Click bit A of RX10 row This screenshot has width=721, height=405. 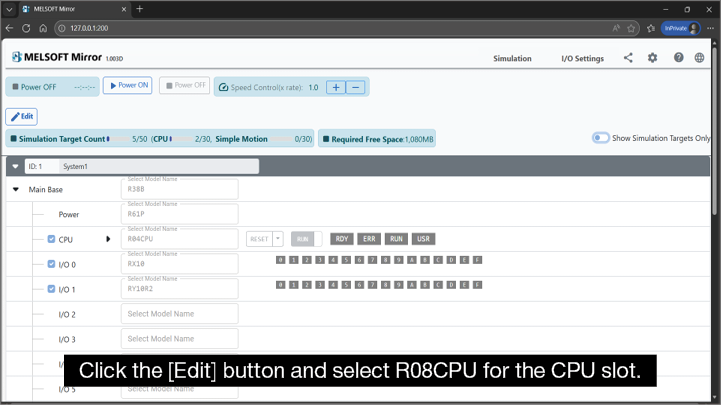[412, 260]
